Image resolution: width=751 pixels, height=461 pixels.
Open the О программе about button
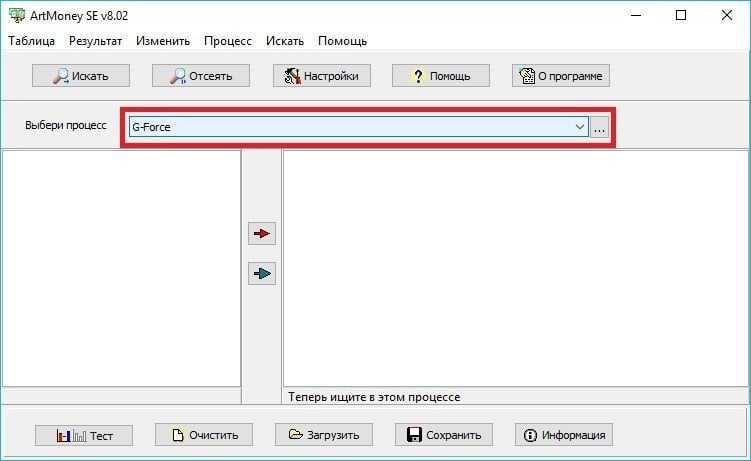[x=561, y=76]
